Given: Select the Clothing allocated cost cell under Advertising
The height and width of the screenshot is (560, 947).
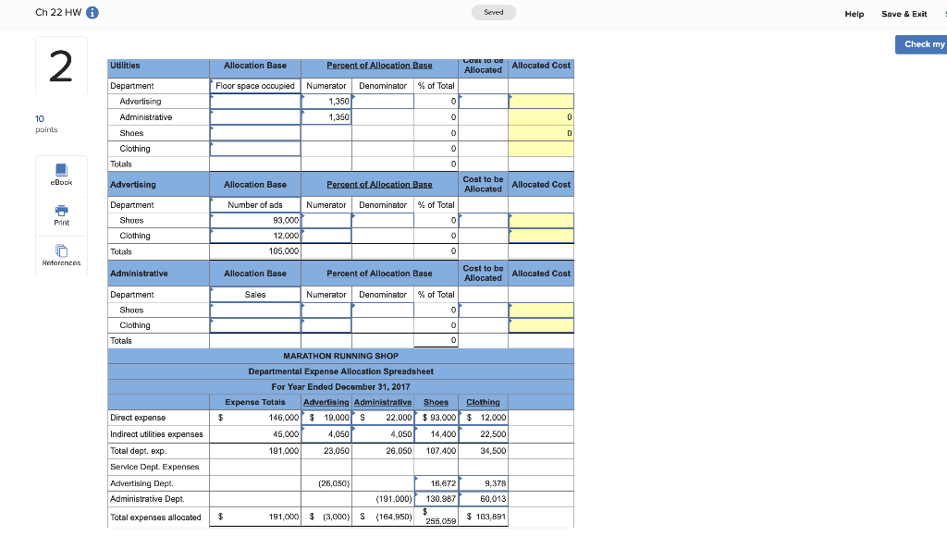Looking at the screenshot, I should click(540, 236).
